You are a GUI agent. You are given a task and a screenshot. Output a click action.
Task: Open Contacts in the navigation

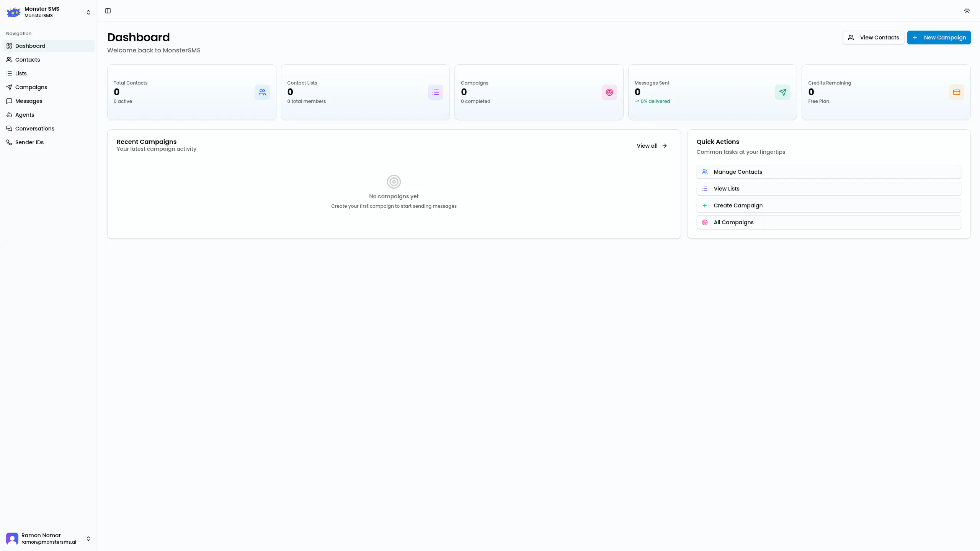point(49,60)
